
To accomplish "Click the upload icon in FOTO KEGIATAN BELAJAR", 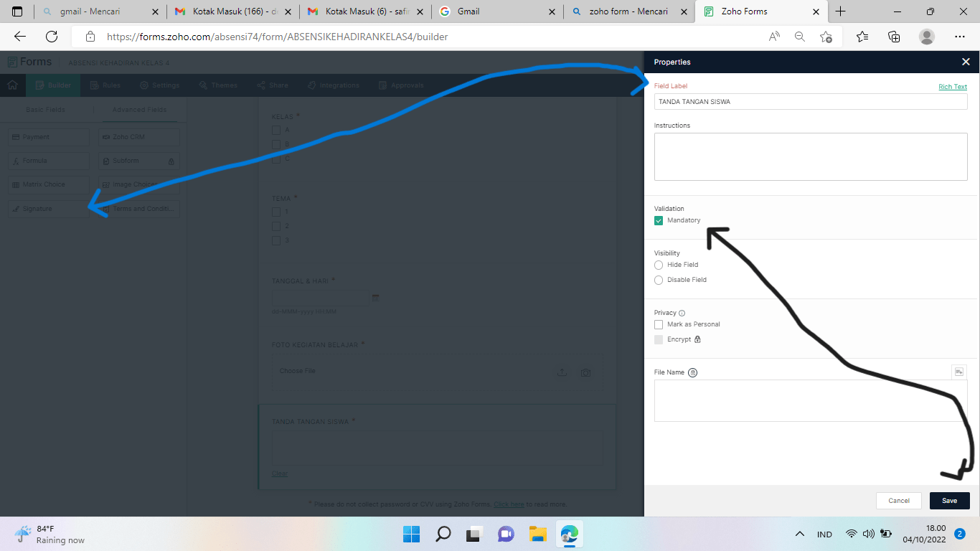I will coord(562,372).
